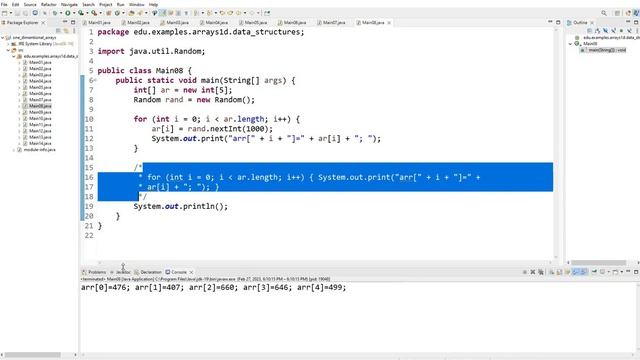
Task: Click the magnifier Quick Access search icon
Action: tap(604, 13)
